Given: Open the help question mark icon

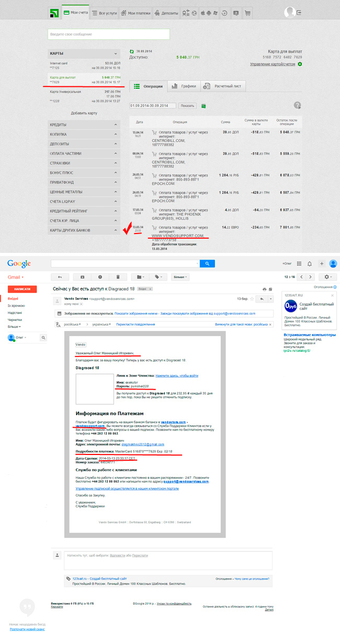Looking at the screenshot, I should click(x=298, y=105).
